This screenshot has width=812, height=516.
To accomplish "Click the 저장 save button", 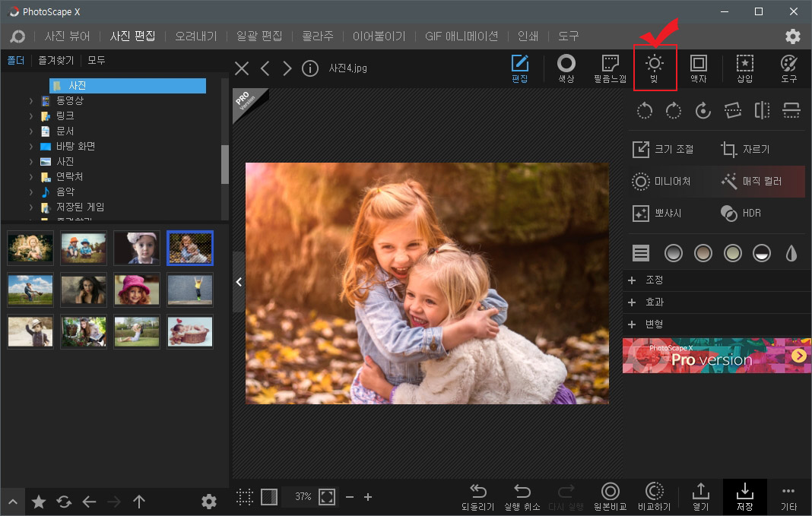I will (x=744, y=497).
